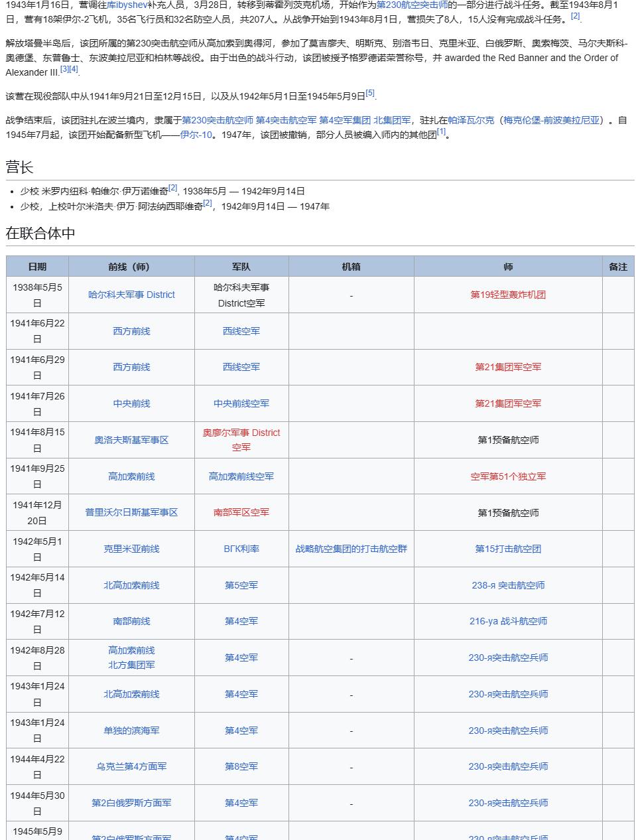Viewport: 636px width, 840px height.
Task: Click the 军队 column header
Action: pyautogui.click(x=241, y=267)
